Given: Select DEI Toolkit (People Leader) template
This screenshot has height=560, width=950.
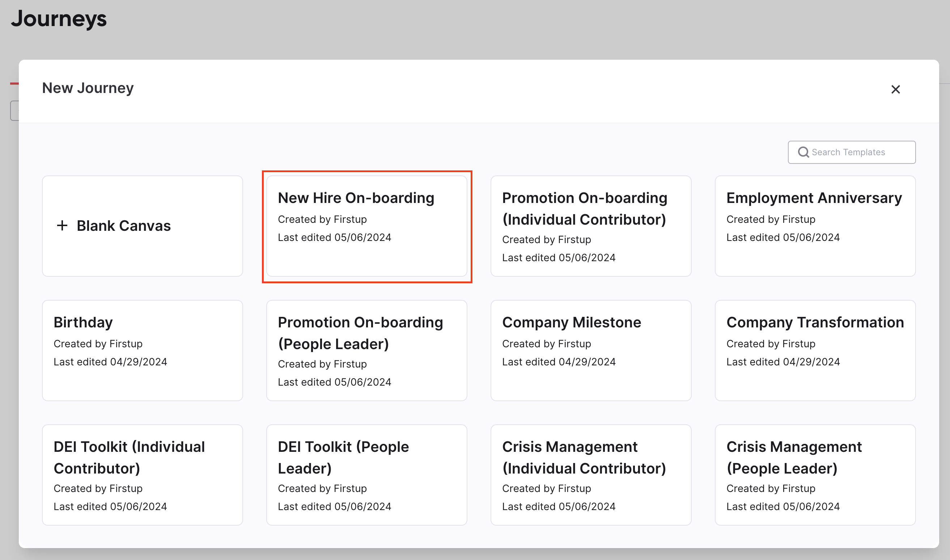Looking at the screenshot, I should coord(366,475).
